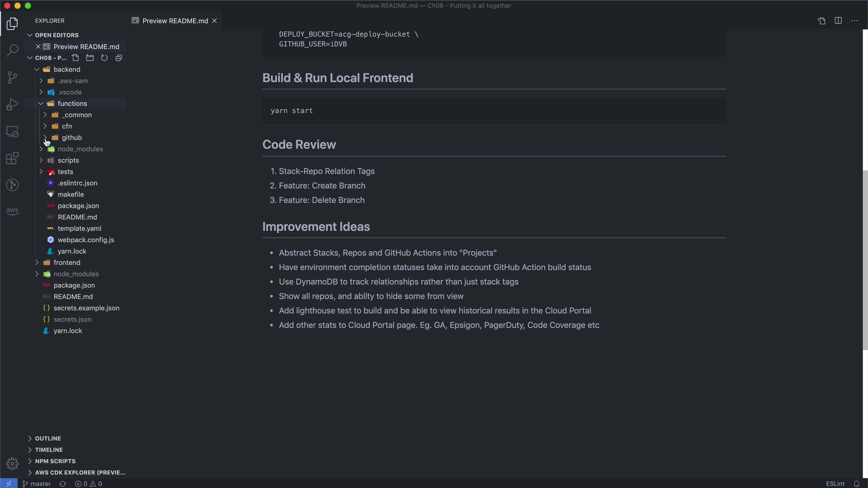Open the Search view in activity bar
The width and height of the screenshot is (868, 488).
coord(12,50)
